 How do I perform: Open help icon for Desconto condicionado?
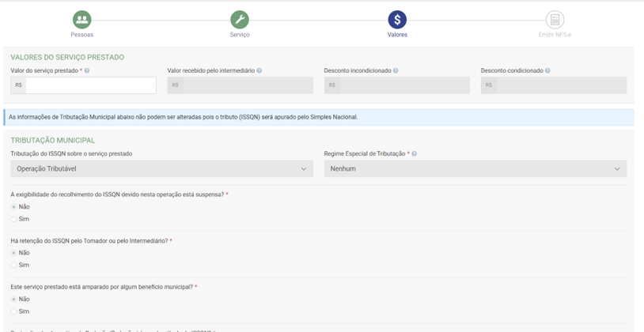pos(547,71)
